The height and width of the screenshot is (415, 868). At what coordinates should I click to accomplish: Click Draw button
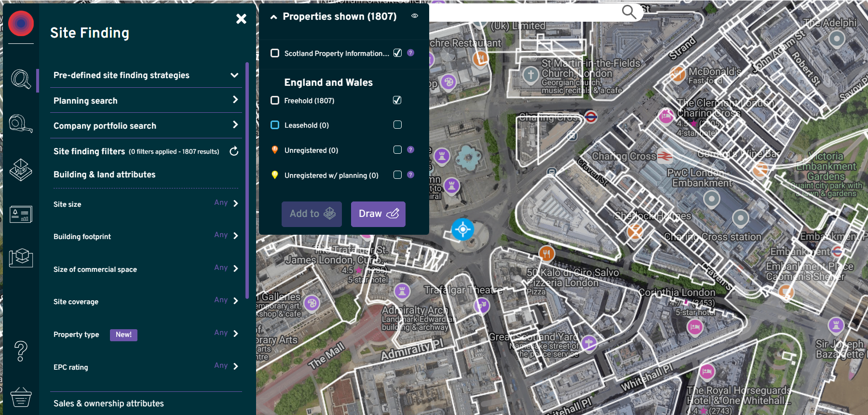point(378,214)
